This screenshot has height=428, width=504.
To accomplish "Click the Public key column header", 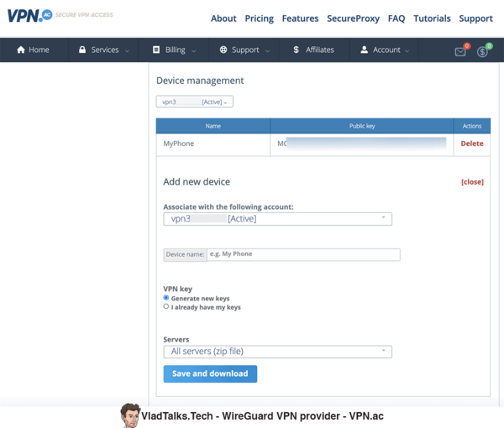I will pyautogui.click(x=362, y=126).
